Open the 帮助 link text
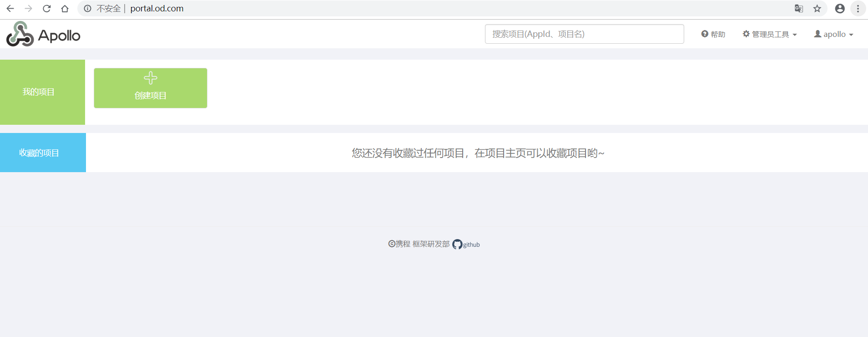 [718, 34]
